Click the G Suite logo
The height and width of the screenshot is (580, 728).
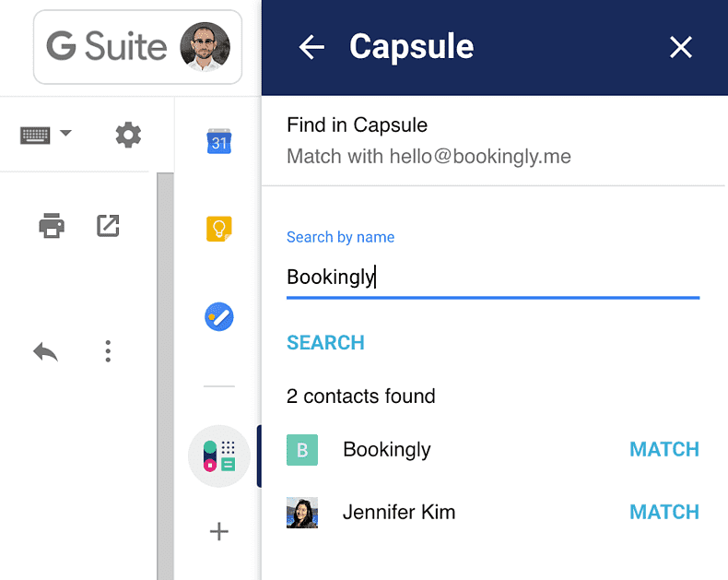(106, 46)
